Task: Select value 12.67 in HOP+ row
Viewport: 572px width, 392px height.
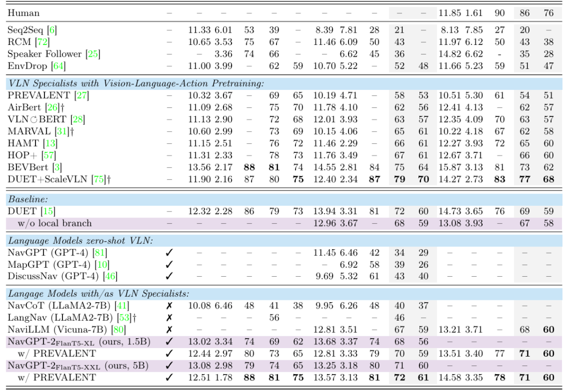Action: 450,156
